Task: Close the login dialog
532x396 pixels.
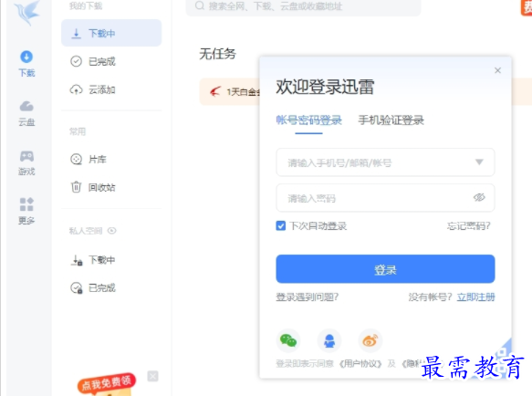Action: [497, 70]
